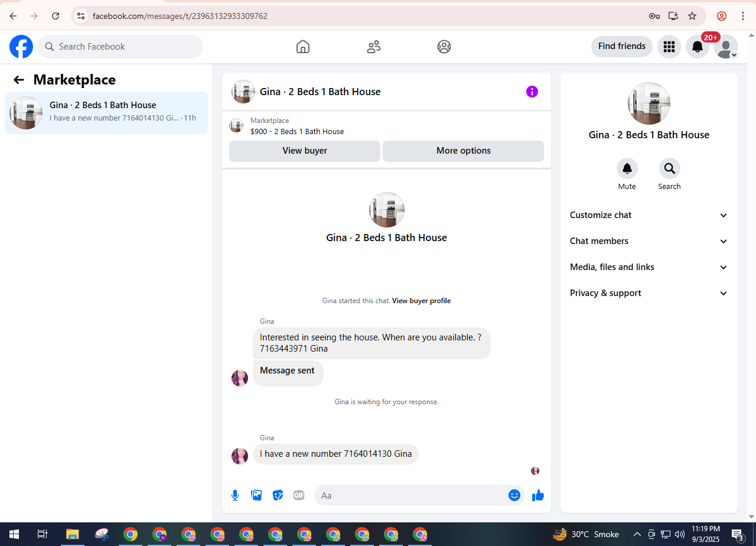Viewport: 756px width, 546px height.
Task: Attach a photo using the image icon
Action: click(256, 495)
